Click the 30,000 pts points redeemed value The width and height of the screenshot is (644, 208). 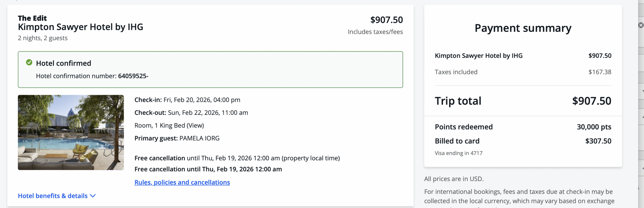point(594,127)
